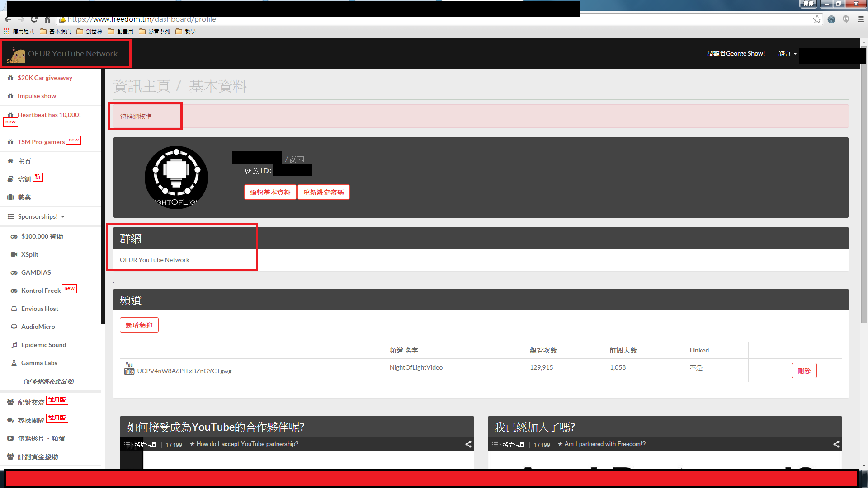The width and height of the screenshot is (868, 488).
Task: Expand Sponsorships! sidebar dropdown
Action: coord(37,216)
